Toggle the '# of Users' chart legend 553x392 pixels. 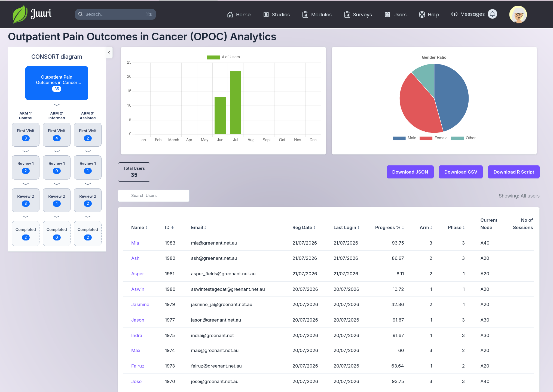pos(223,57)
